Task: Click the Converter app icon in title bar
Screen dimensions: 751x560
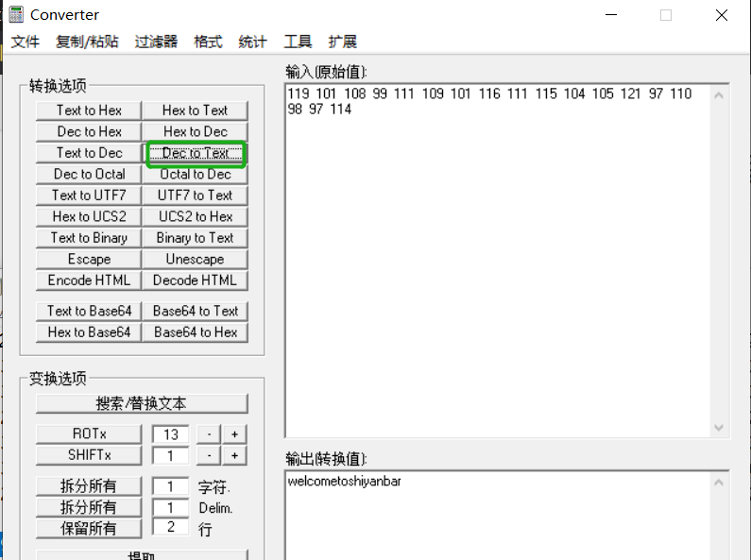Action: click(16, 14)
